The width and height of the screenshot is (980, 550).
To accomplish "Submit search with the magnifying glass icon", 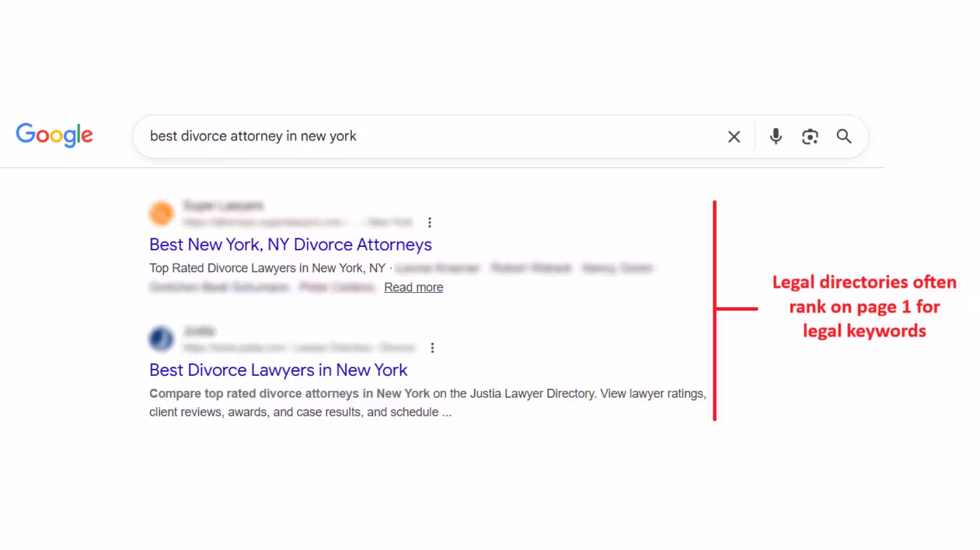I will (844, 136).
